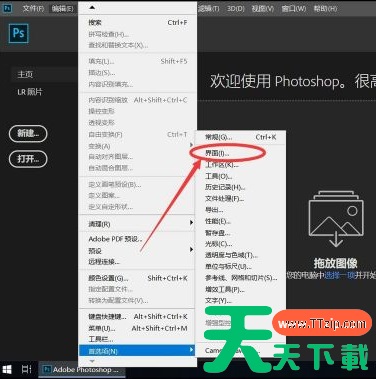376x379 pixels.
Task: Choose 自动对齐图层... menu item
Action: (x=137, y=157)
